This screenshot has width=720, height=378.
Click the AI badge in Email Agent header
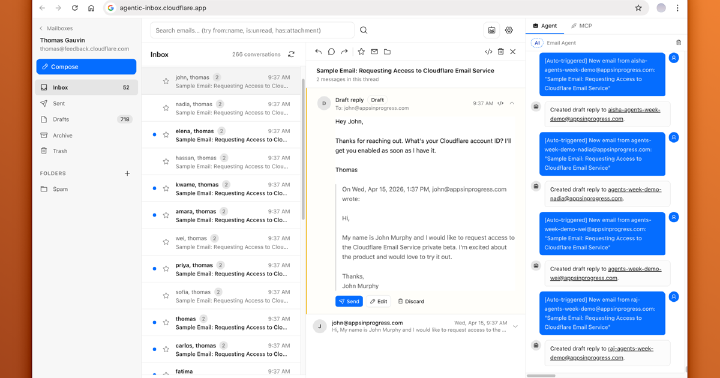tap(537, 43)
